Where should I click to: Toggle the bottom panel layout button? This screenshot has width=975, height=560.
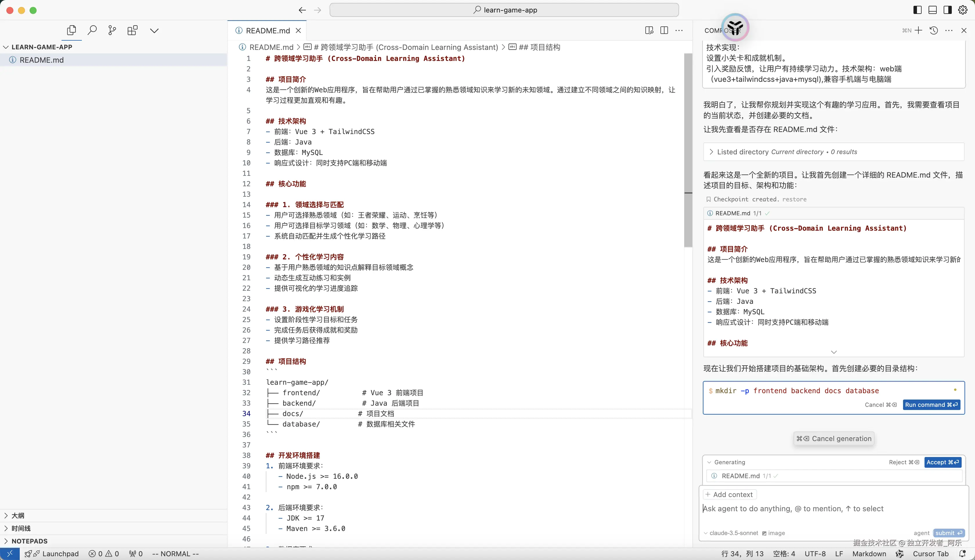[x=933, y=10]
